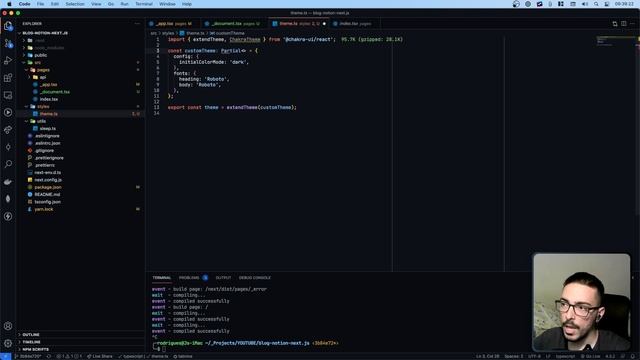
Task: Click the sync changes status bar icon
Action: (49, 356)
